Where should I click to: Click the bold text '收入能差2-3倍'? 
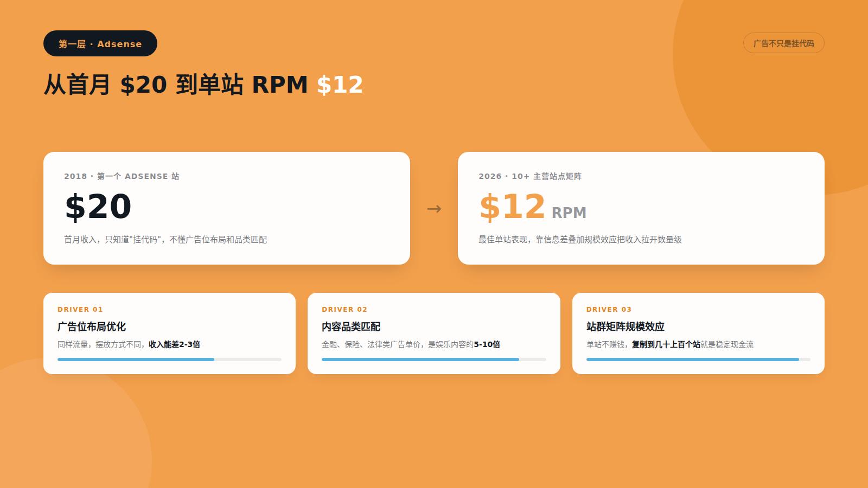point(175,344)
